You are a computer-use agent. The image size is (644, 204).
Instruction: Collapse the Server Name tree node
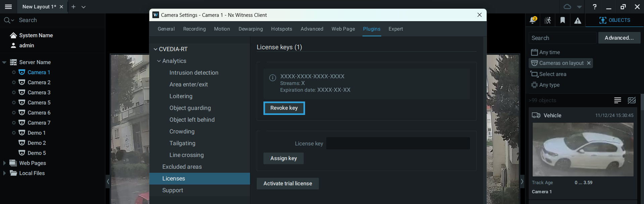click(x=4, y=62)
